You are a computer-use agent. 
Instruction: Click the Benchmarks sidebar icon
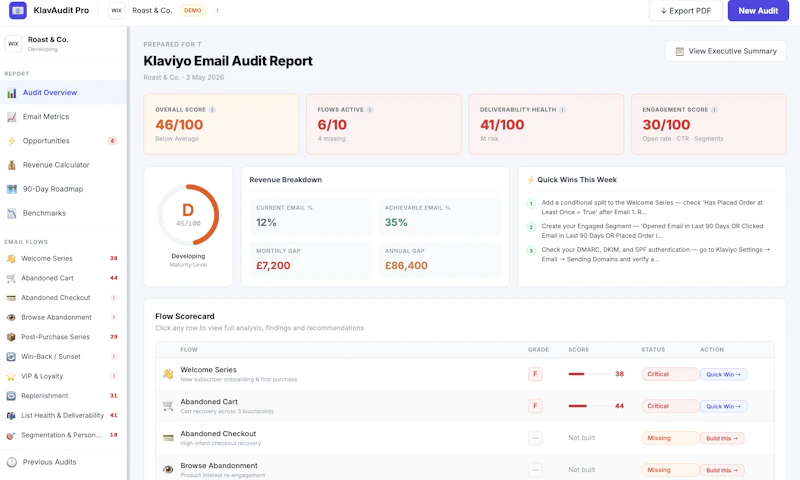coord(11,213)
